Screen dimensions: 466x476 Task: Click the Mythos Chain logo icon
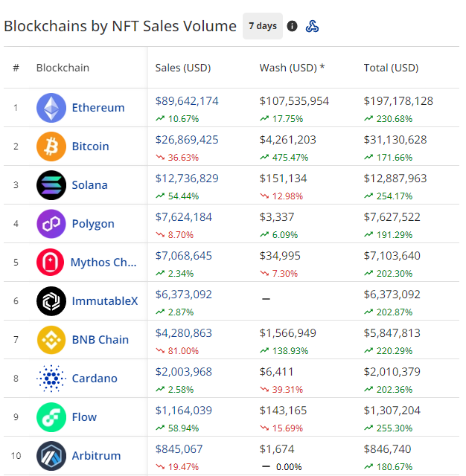51,263
